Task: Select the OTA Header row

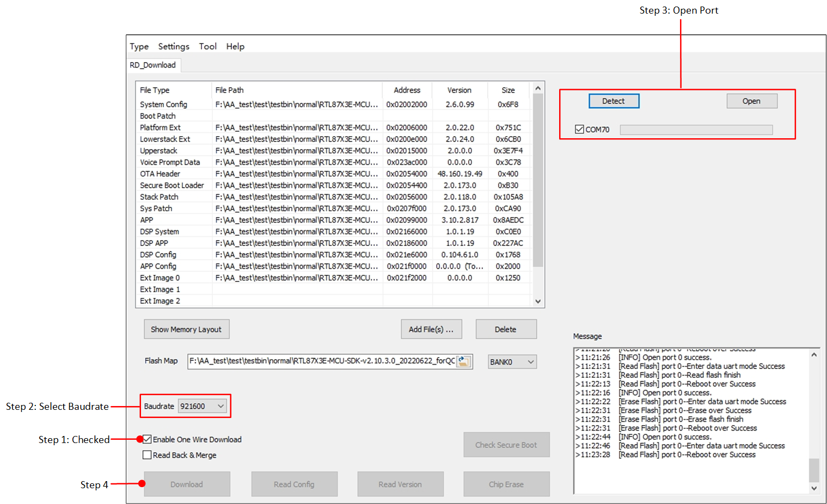Action: 334,174
